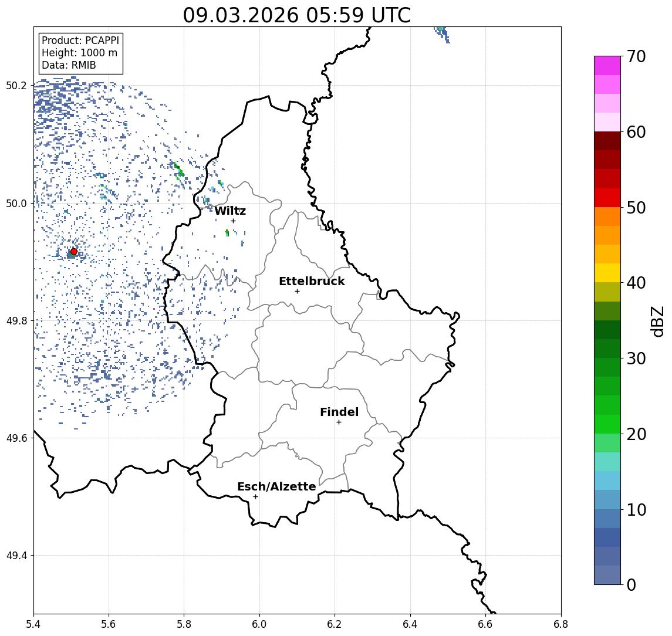Image resolution: width=672 pixels, height=636 pixels.
Task: Click the Wiltz station cross marker
Action: [x=233, y=221]
